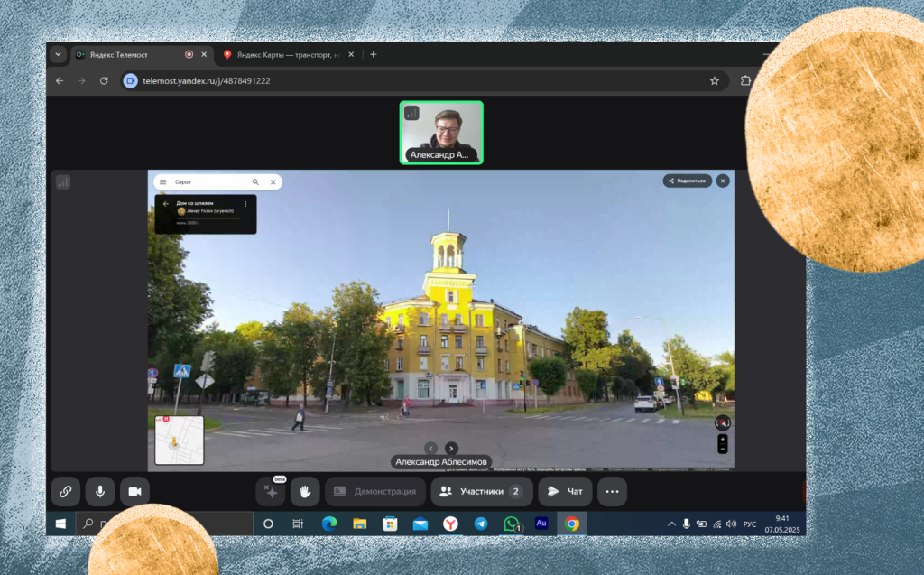The height and width of the screenshot is (575, 924).
Task: Select Александр А... participant video thumbnail
Action: point(441,133)
